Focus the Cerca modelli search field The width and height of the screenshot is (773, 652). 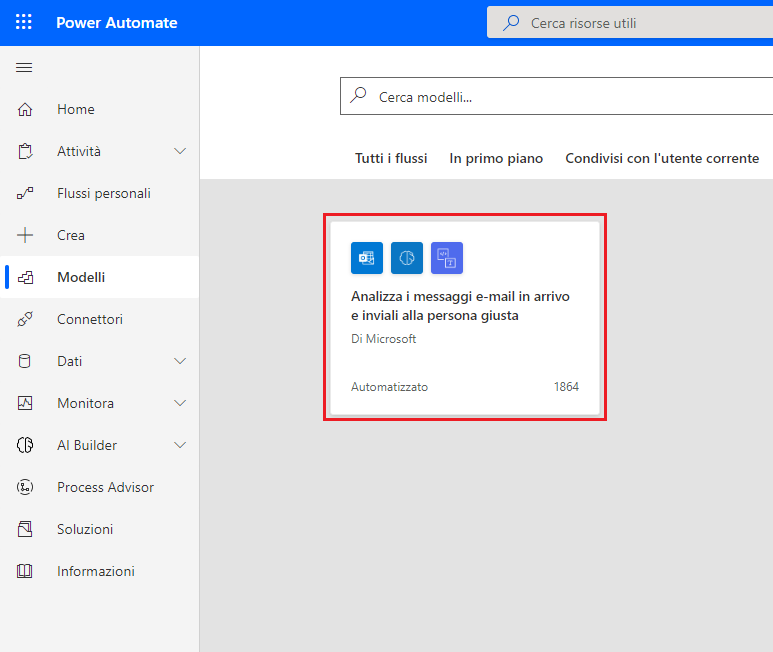pos(557,96)
